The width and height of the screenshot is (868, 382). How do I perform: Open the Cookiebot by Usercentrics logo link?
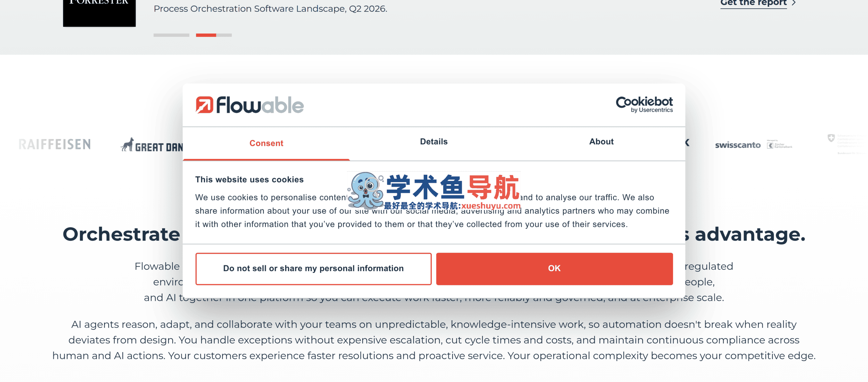[x=644, y=104]
